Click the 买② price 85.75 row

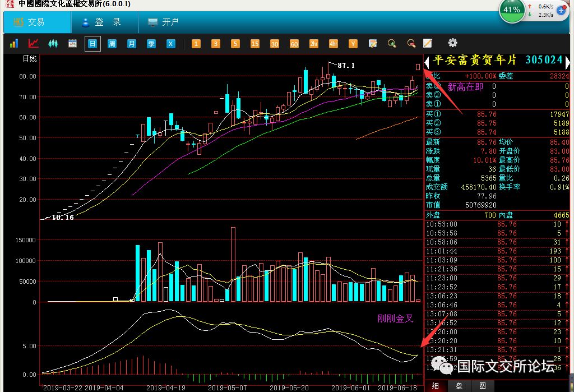click(x=497, y=123)
